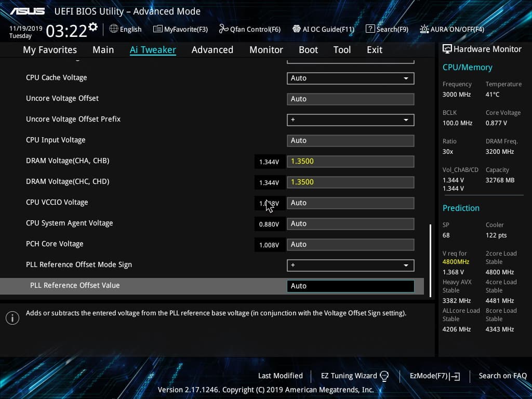Click the 03:22 clock display

point(66,31)
